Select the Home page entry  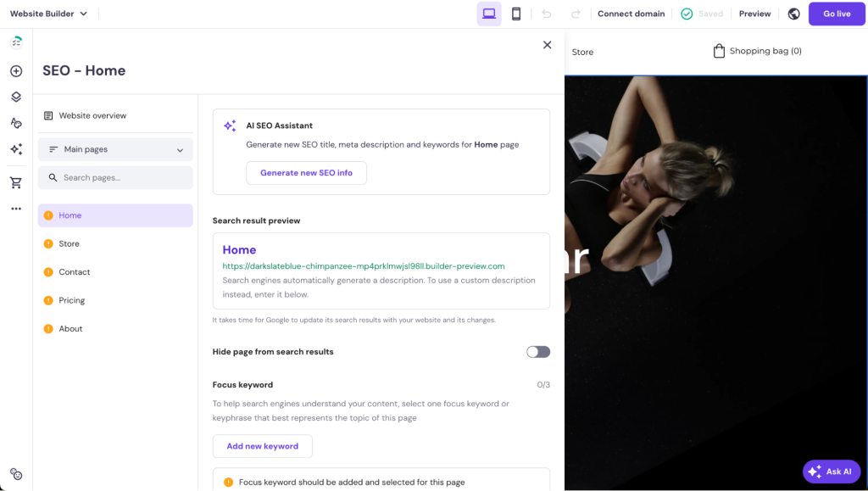[x=115, y=215]
